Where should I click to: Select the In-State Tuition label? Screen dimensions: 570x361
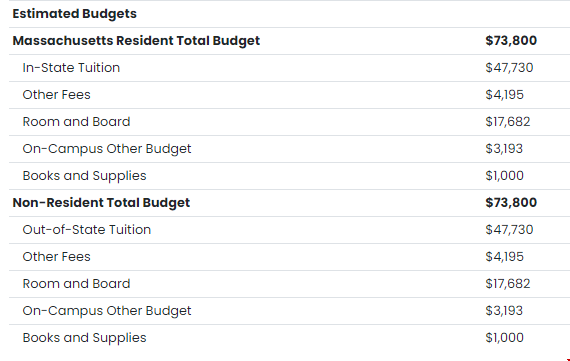pos(71,68)
